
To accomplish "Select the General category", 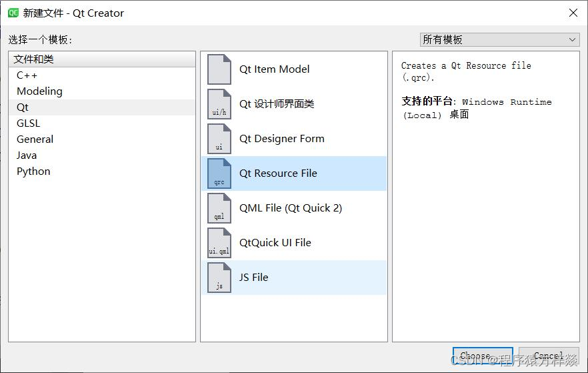I will tap(102, 139).
